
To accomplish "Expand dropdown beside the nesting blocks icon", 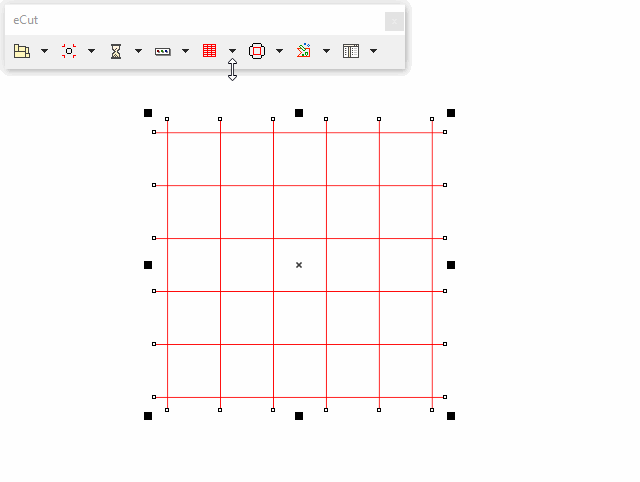I will (x=44, y=51).
